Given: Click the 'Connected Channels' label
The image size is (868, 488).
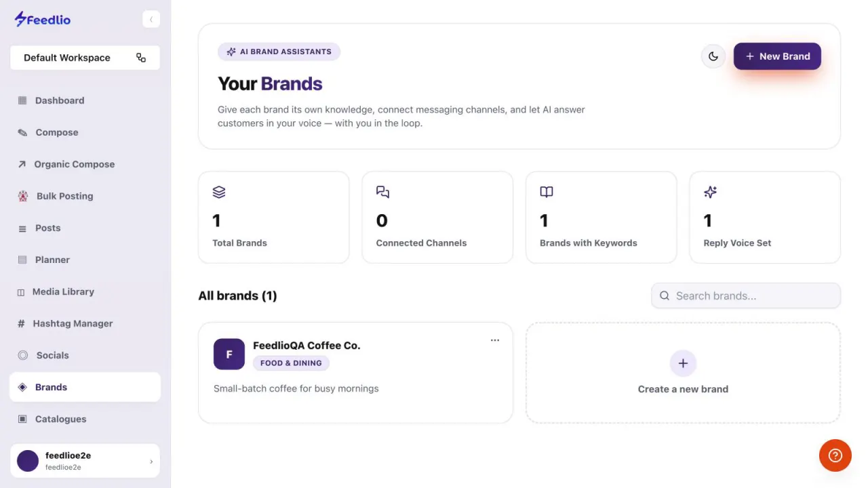Looking at the screenshot, I should pyautogui.click(x=421, y=243).
